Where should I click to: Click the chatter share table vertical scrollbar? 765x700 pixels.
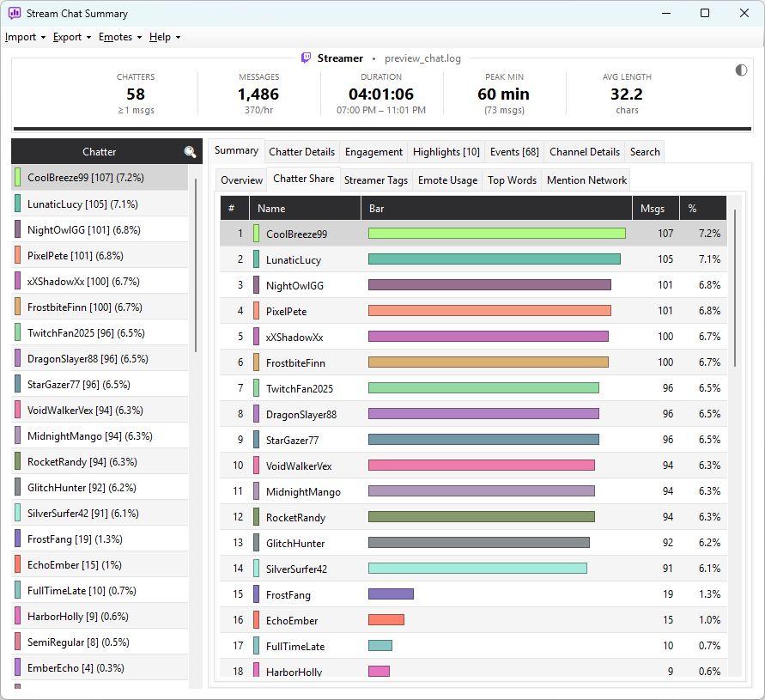(x=735, y=288)
